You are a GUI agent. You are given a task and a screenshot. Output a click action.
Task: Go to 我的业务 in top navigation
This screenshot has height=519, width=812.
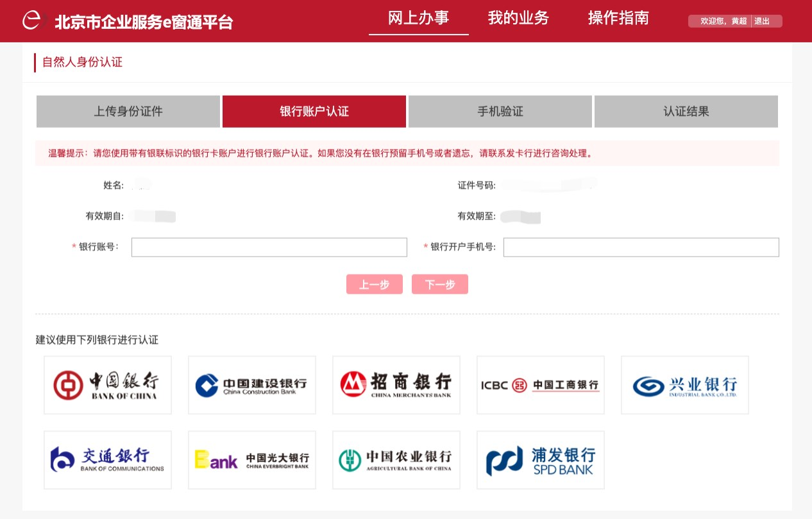point(518,18)
